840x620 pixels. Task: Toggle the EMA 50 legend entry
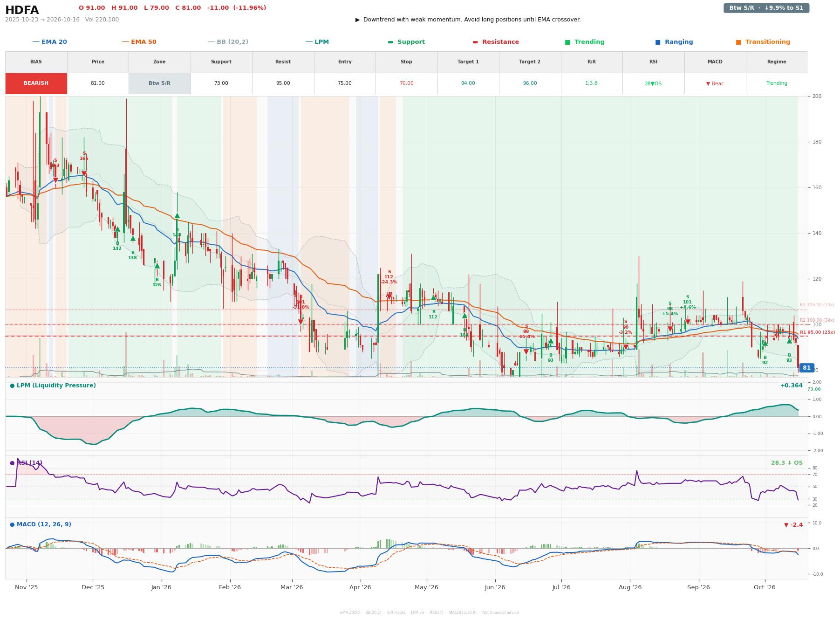(139, 42)
